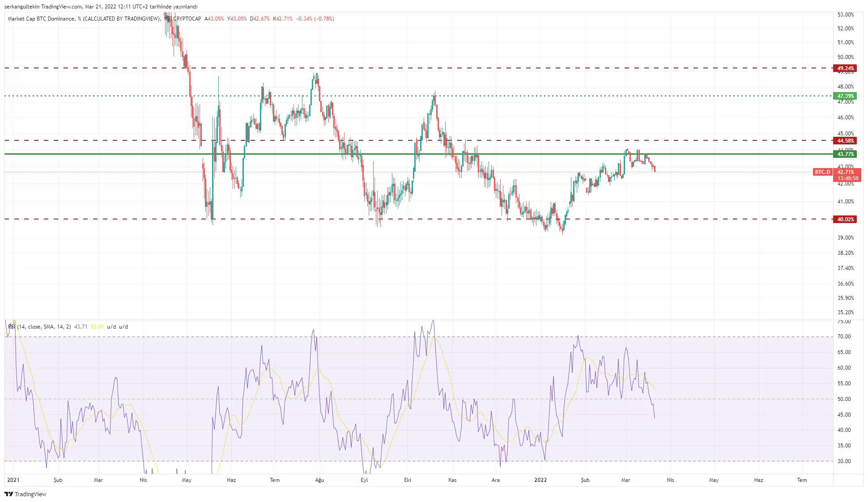Select the 47.39% green price label

pyautogui.click(x=845, y=96)
